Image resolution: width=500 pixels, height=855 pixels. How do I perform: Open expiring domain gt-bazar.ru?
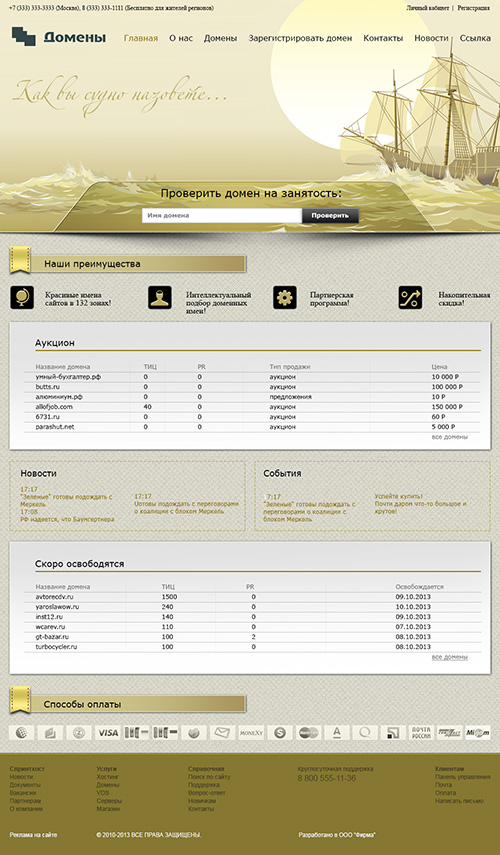52,637
